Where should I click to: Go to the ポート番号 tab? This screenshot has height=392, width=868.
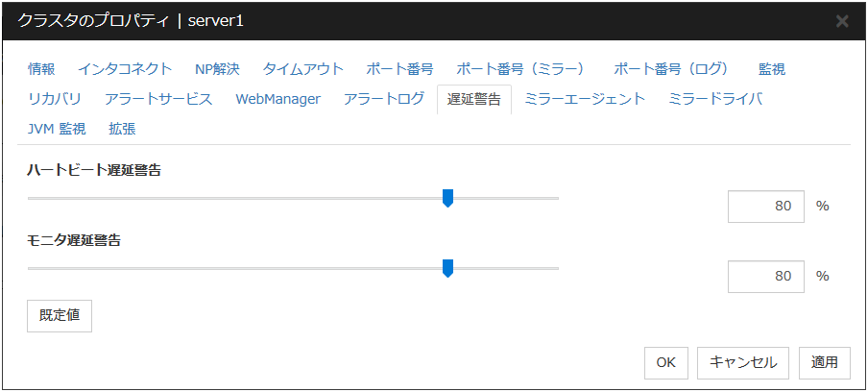pyautogui.click(x=399, y=69)
